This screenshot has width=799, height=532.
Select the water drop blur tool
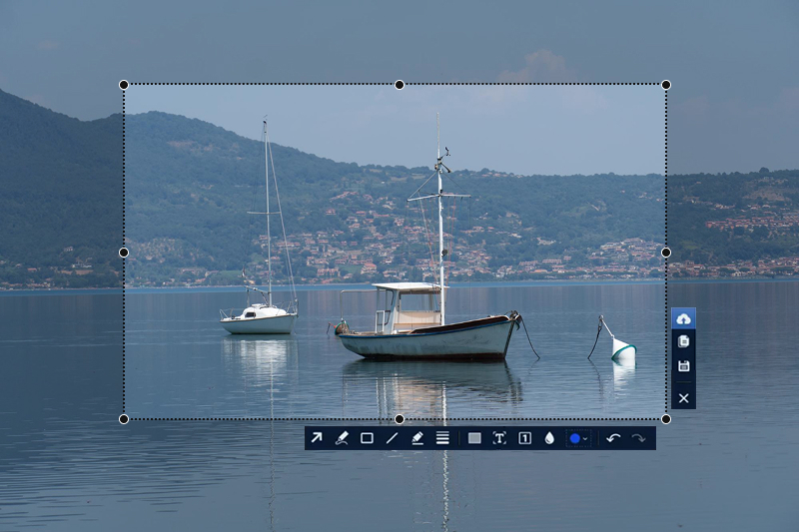click(x=549, y=438)
